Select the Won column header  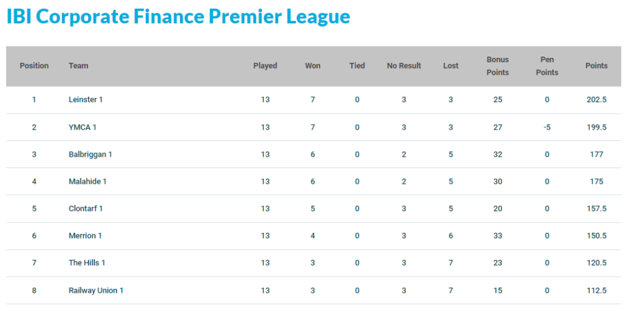click(x=313, y=66)
